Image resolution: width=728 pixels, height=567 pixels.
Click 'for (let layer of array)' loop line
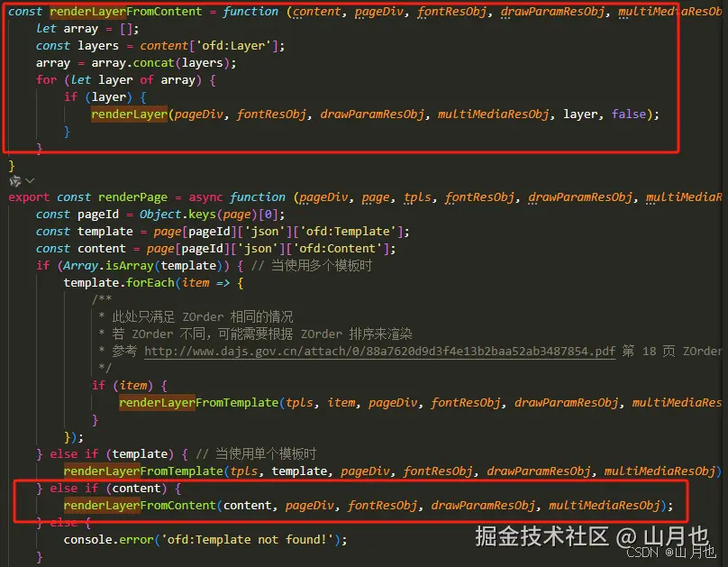[126, 80]
